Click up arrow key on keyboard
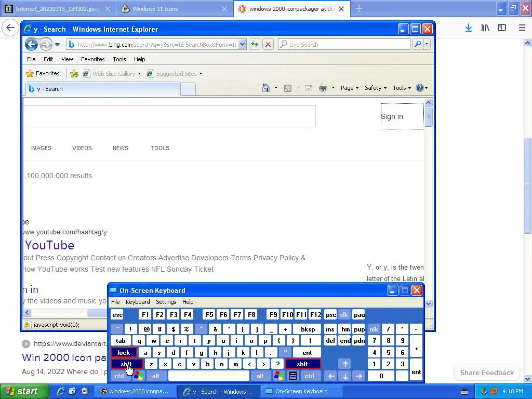 coord(345,364)
